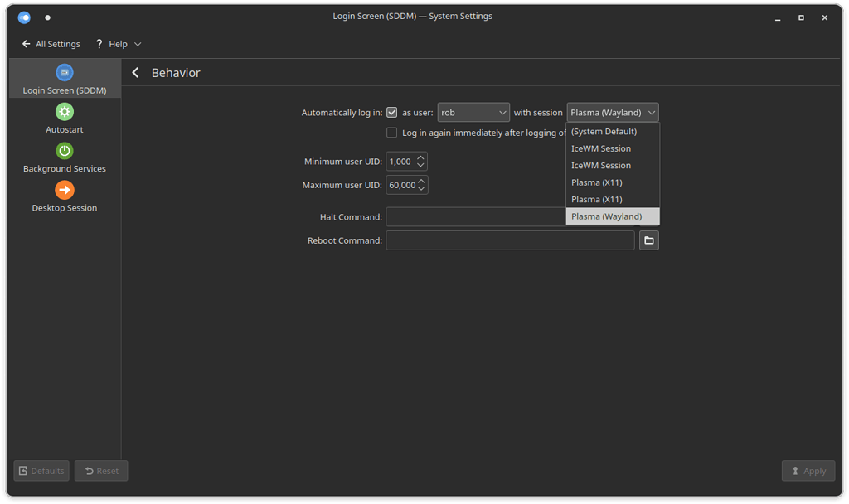The image size is (849, 504).
Task: Click the System Settings titlebar icon
Action: pyautogui.click(x=24, y=17)
